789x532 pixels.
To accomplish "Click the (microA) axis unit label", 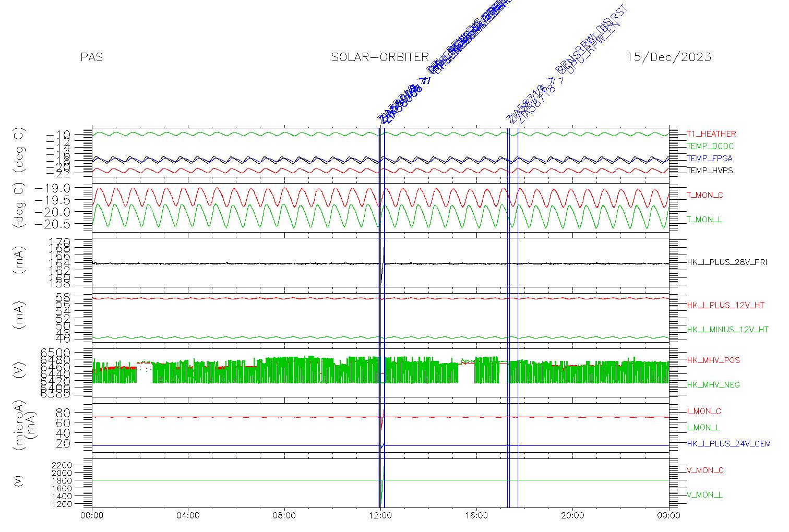I will tap(19, 426).
